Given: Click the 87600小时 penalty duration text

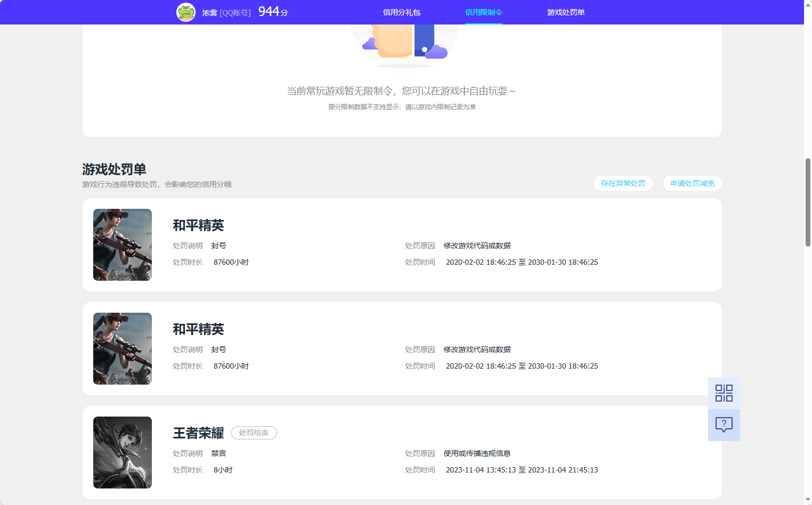Looking at the screenshot, I should click(231, 262).
